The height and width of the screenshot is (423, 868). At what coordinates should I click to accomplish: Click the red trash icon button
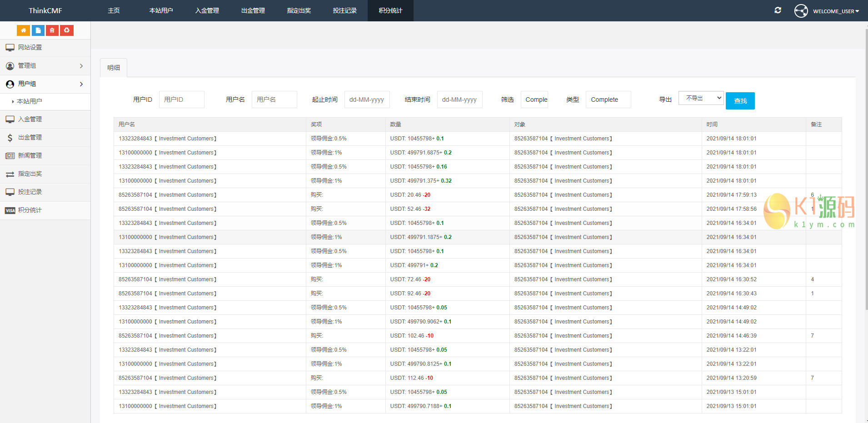click(52, 30)
